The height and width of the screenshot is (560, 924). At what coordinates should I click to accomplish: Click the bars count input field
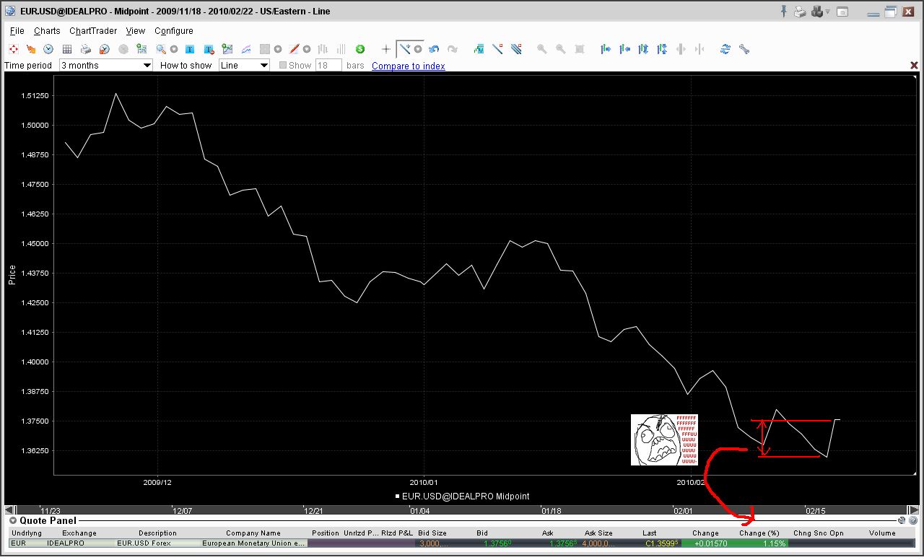tap(328, 65)
